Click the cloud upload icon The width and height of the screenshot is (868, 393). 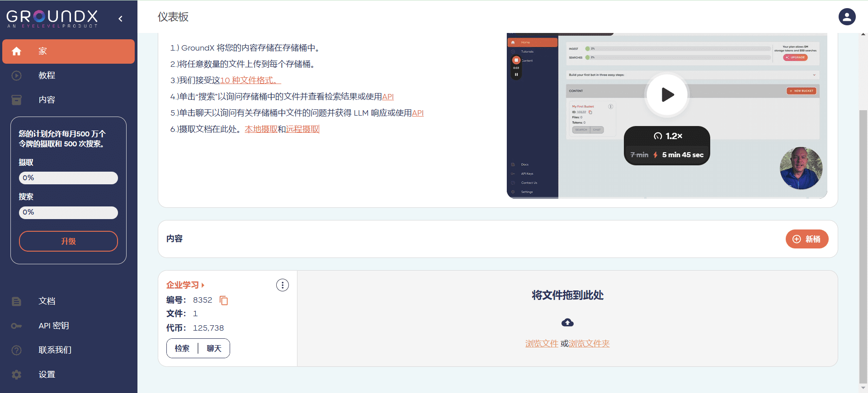click(x=567, y=323)
